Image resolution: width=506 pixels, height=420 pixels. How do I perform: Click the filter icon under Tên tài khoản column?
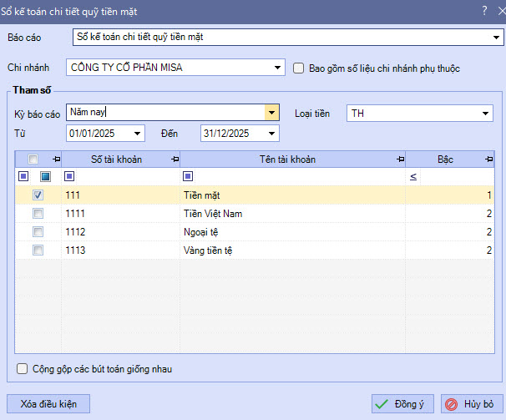(x=188, y=176)
